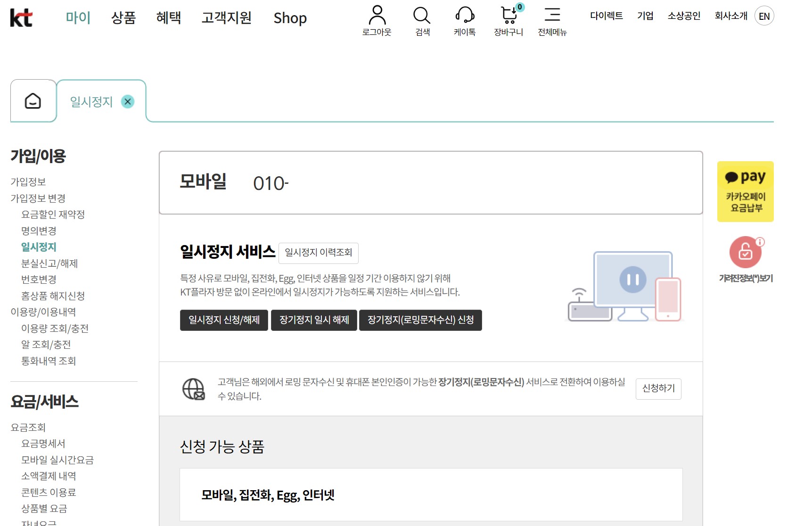Open 이용량 조회/충전 in the sidebar
812x526 pixels.
tap(55, 329)
